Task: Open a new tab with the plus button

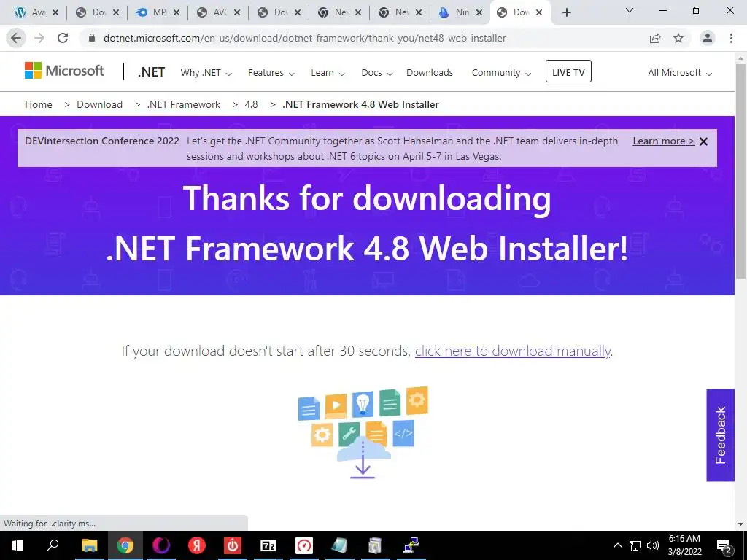Action: point(566,12)
